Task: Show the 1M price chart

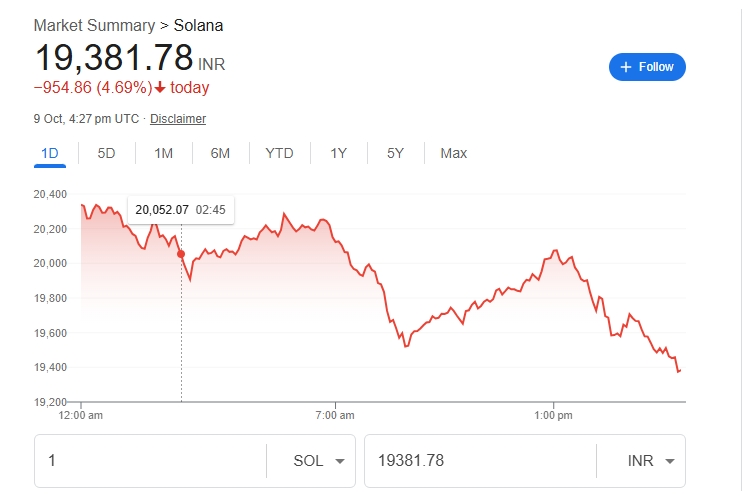Action: [163, 153]
